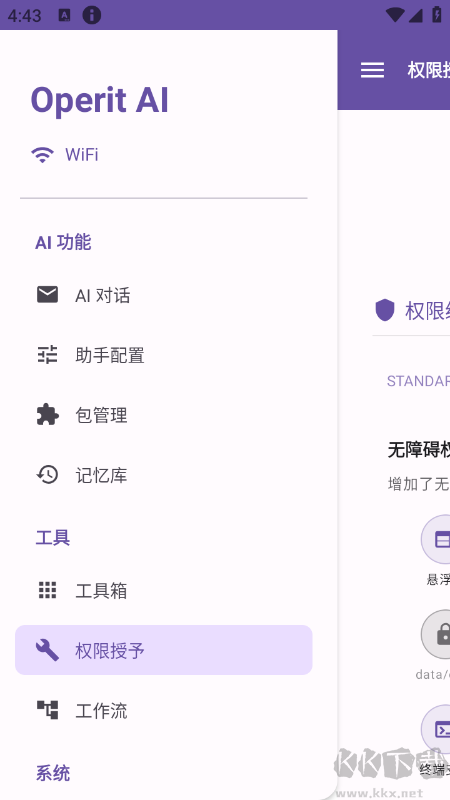450x800 pixels.
Task: Tap the purple shield icon
Action: [x=385, y=310]
